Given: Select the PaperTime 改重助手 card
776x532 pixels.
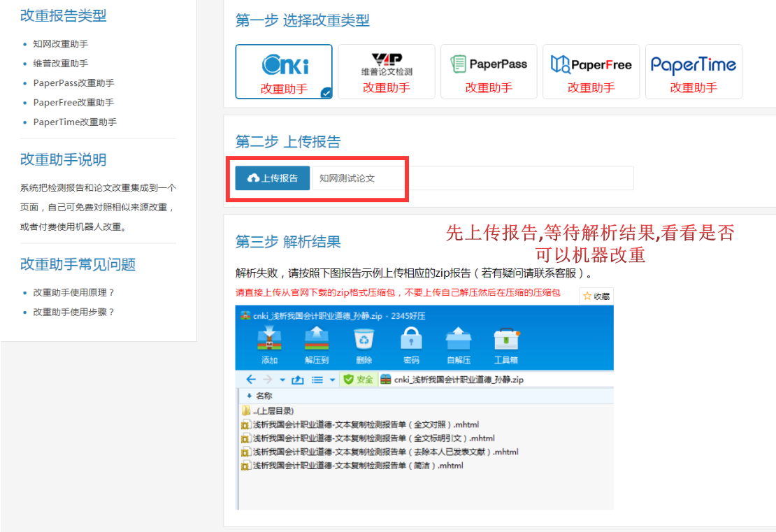Looking at the screenshot, I should [694, 72].
